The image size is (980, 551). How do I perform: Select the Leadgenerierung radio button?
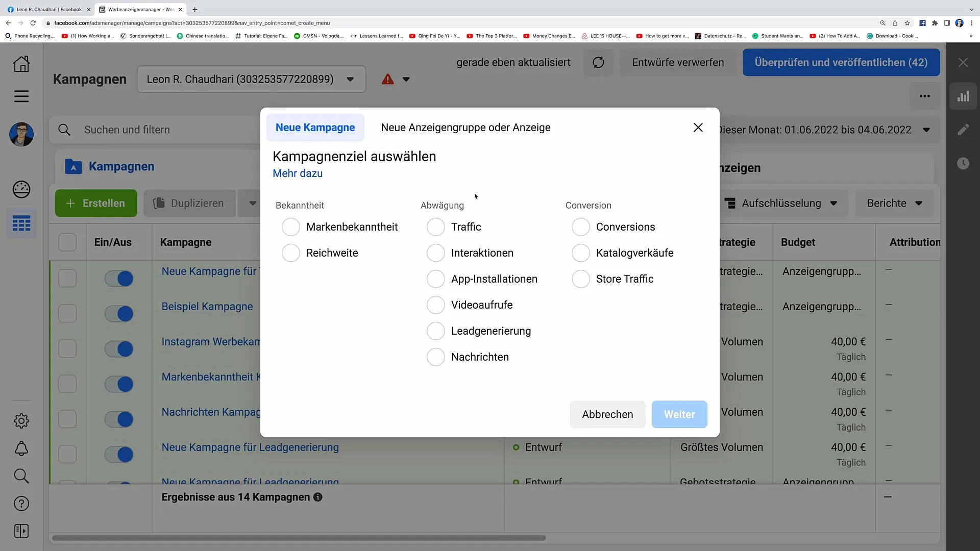coord(435,330)
